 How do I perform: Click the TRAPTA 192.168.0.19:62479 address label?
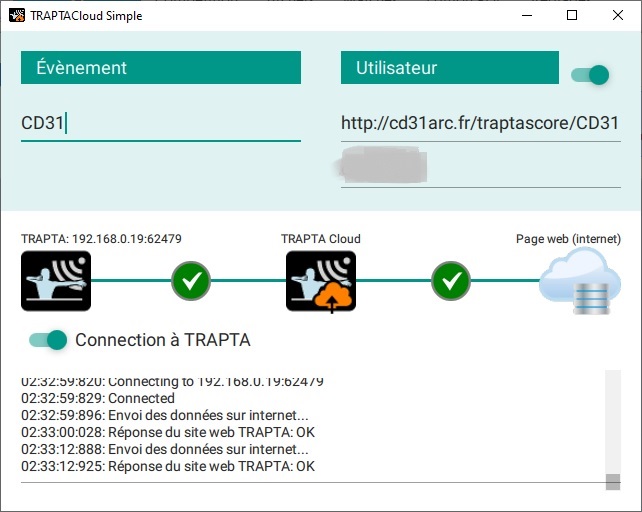(x=101, y=239)
